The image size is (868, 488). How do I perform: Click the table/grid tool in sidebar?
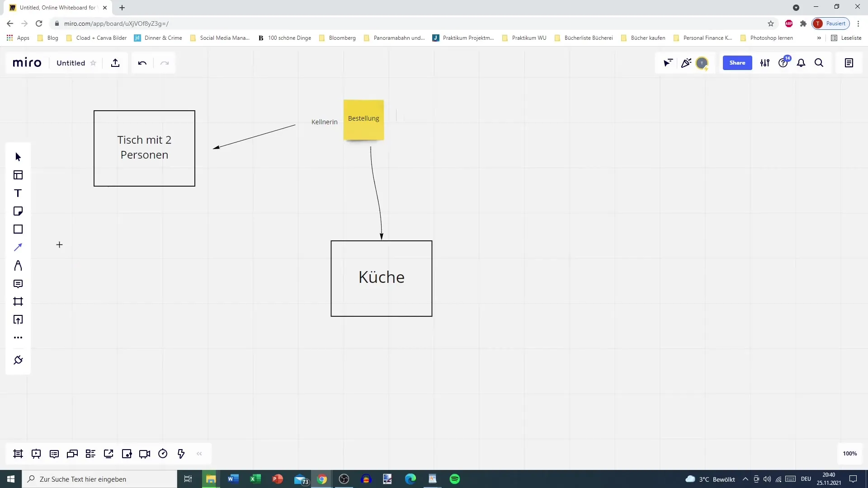17,175
